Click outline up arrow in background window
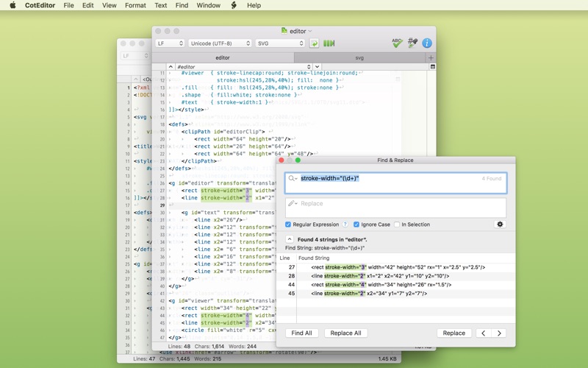 click(x=136, y=79)
